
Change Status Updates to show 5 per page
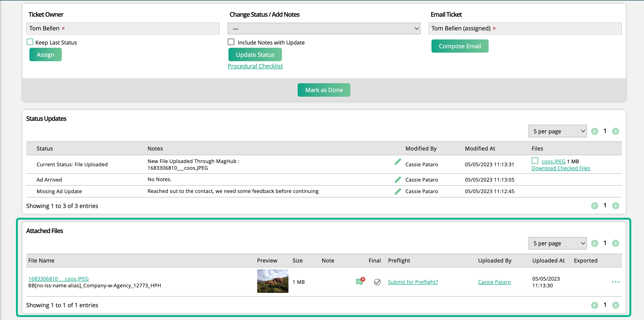point(557,131)
